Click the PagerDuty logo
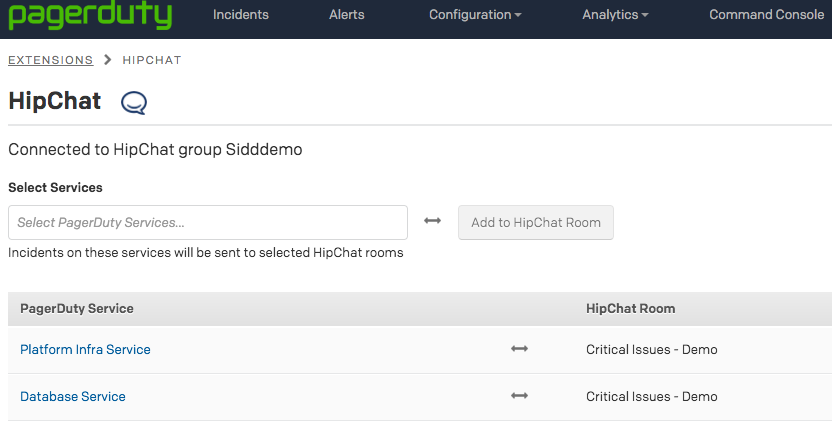The height and width of the screenshot is (431, 832). (90, 15)
